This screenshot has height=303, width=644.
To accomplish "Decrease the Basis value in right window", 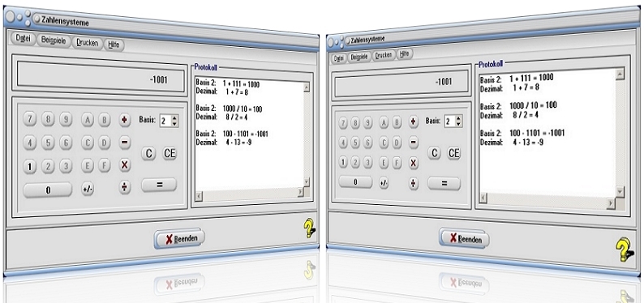I will (x=459, y=124).
